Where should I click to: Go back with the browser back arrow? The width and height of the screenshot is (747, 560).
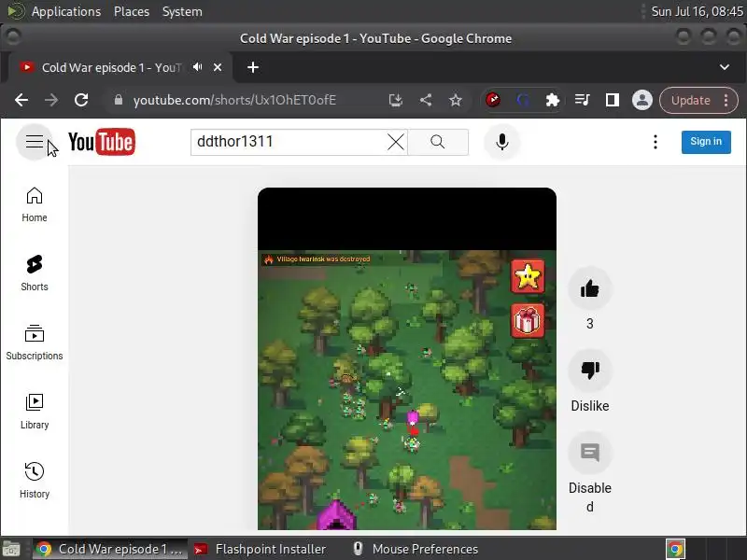(21, 100)
